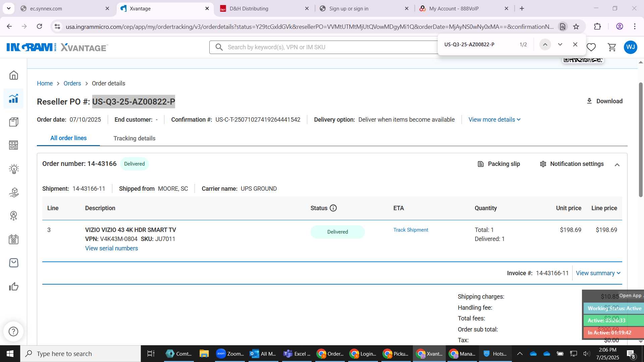The height and width of the screenshot is (362, 644).
Task: Switch to D&H Distributing browser tab
Action: [265, 8]
